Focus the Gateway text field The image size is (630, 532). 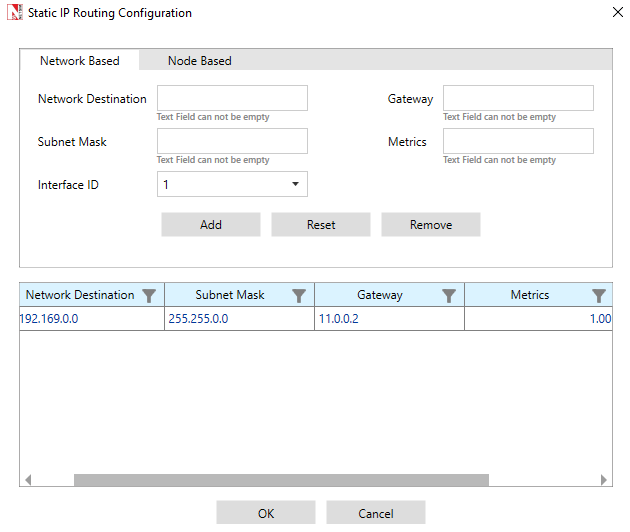tap(518, 98)
